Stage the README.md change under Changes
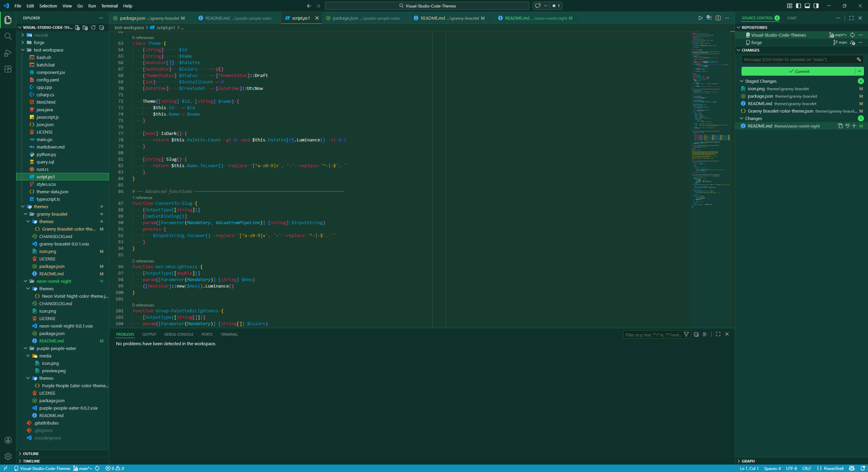The width and height of the screenshot is (868, 472). pyautogui.click(x=854, y=126)
